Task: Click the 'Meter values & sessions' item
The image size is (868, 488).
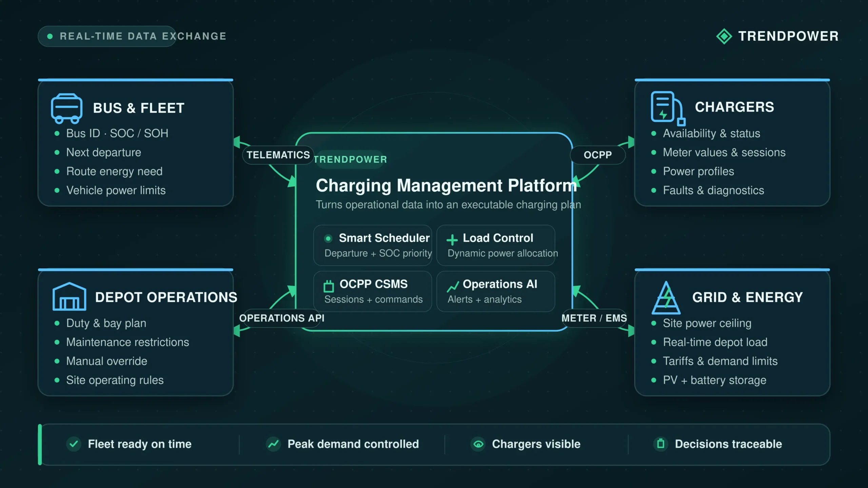Action: [724, 152]
